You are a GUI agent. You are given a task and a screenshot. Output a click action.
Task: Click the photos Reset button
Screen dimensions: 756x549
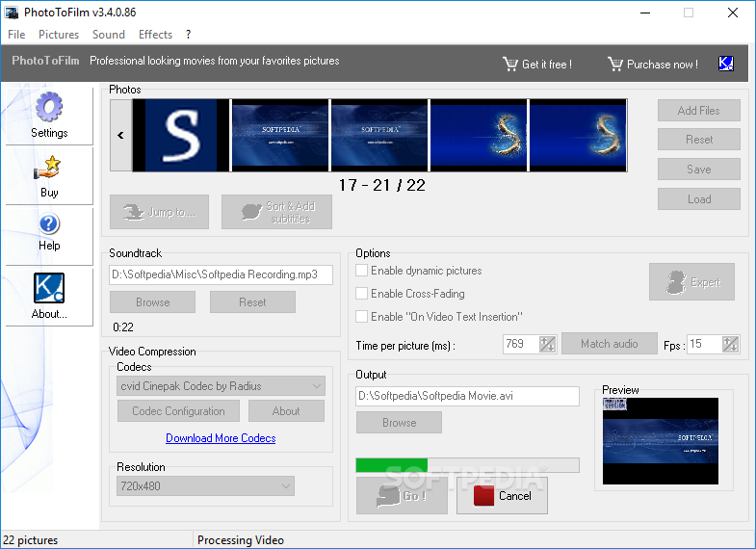pyautogui.click(x=698, y=140)
